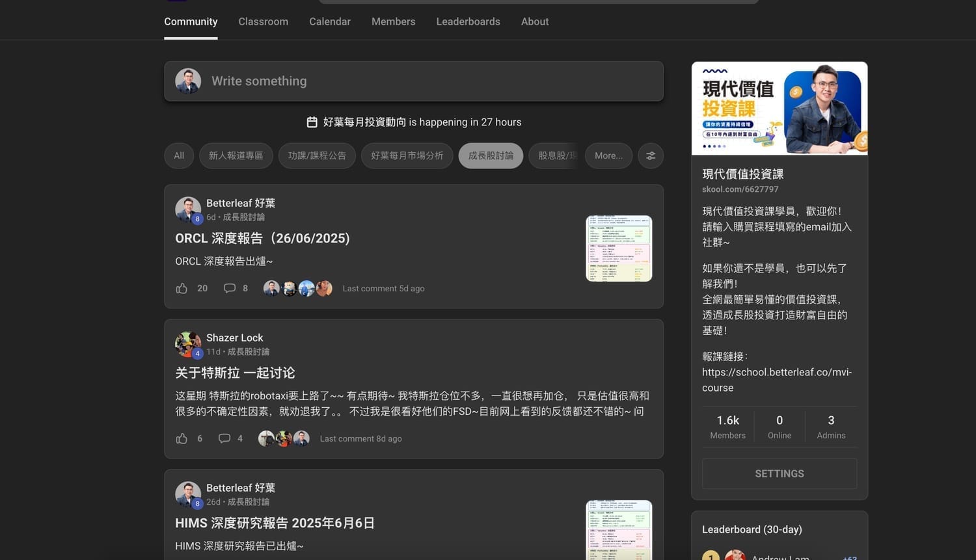Open Betterleaf 好葉 avatar on ORCL post
Image resolution: width=976 pixels, height=560 pixels.
pyautogui.click(x=188, y=209)
